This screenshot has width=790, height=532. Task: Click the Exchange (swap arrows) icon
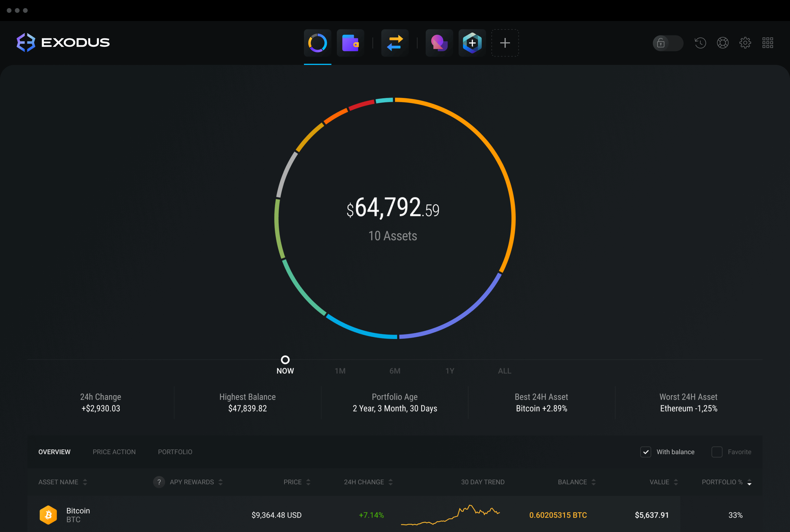(x=395, y=42)
